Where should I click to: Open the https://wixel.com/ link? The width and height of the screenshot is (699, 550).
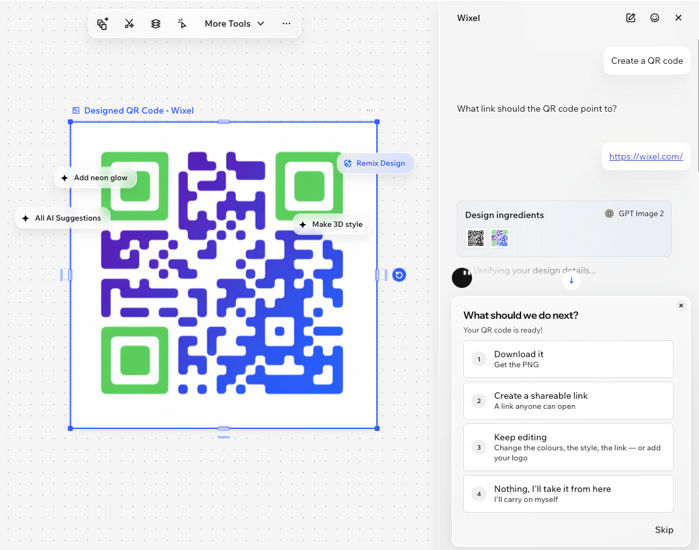coord(646,156)
